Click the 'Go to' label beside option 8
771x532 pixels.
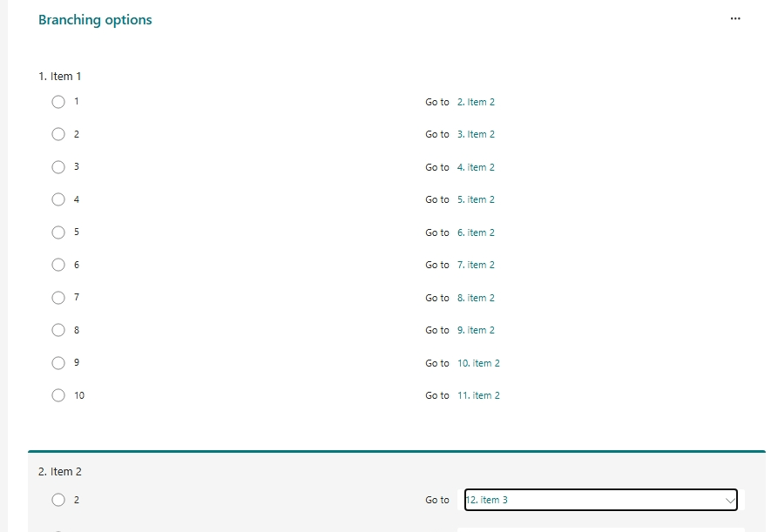pos(436,329)
